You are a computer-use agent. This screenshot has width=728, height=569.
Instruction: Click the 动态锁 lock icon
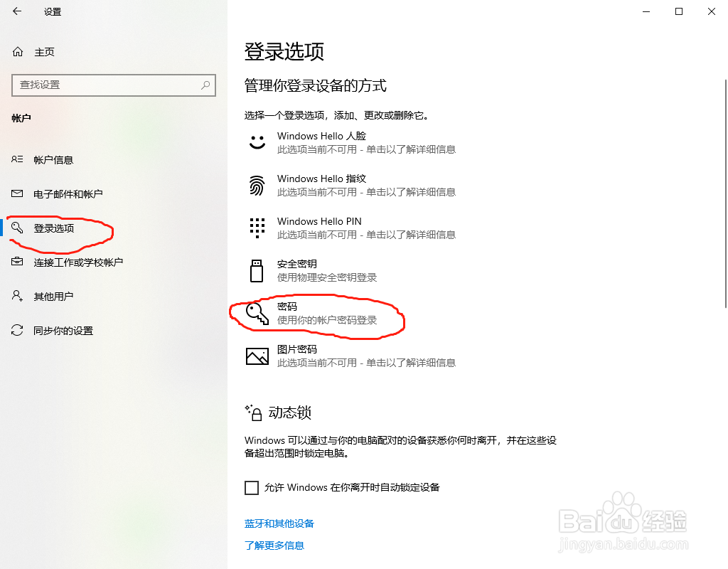pos(254,413)
